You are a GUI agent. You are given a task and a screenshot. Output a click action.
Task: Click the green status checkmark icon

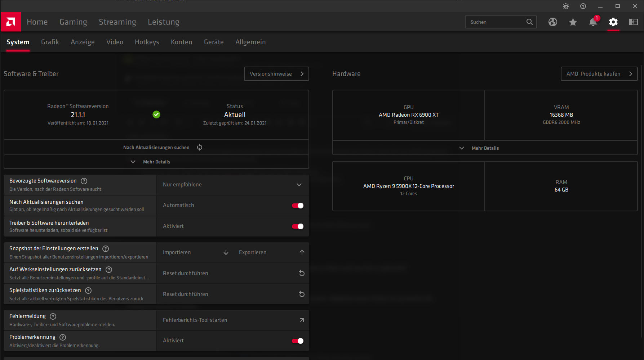tap(156, 114)
